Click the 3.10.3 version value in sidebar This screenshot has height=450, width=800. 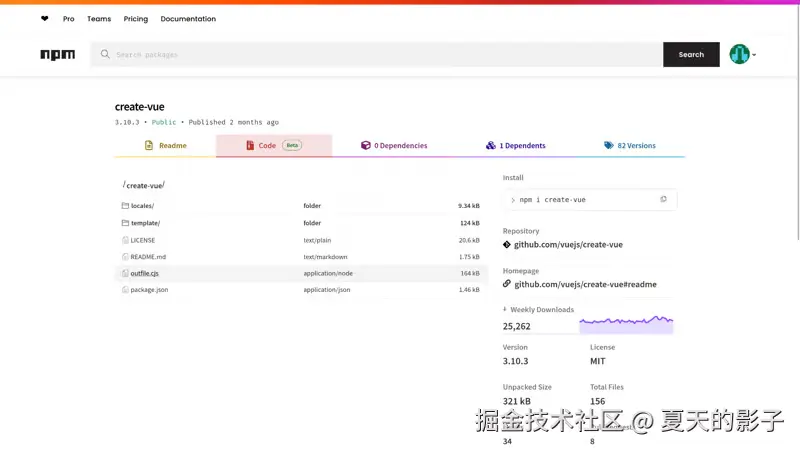point(515,361)
